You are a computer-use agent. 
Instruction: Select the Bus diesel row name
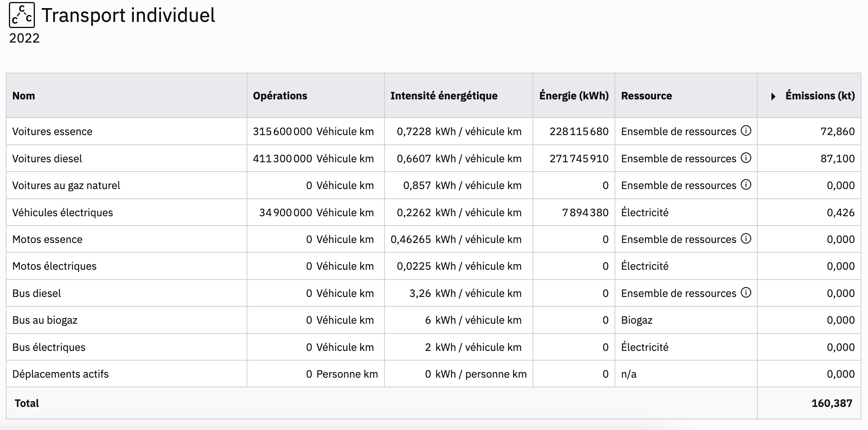point(37,293)
